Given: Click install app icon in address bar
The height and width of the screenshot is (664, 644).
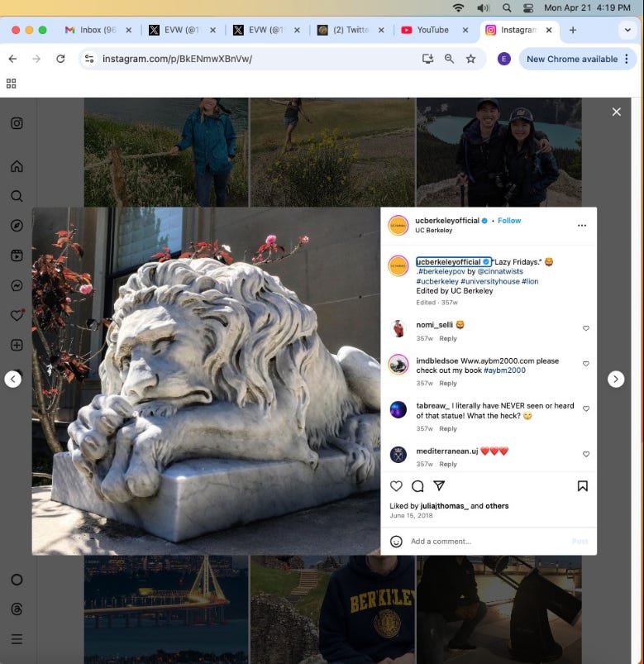Looking at the screenshot, I should (427, 59).
